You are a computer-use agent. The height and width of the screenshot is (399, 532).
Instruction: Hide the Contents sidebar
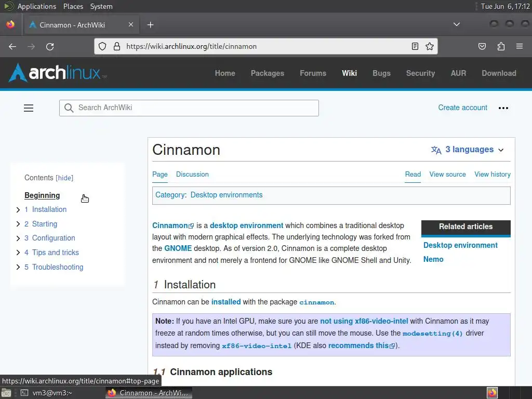(64, 178)
